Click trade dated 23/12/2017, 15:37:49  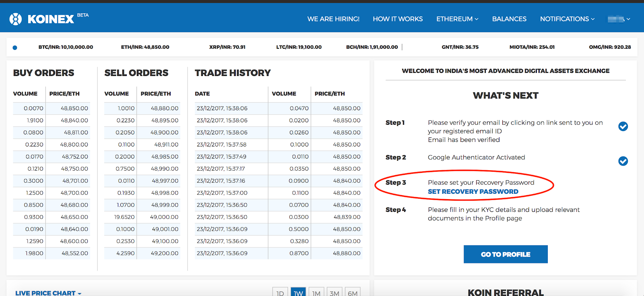221,156
